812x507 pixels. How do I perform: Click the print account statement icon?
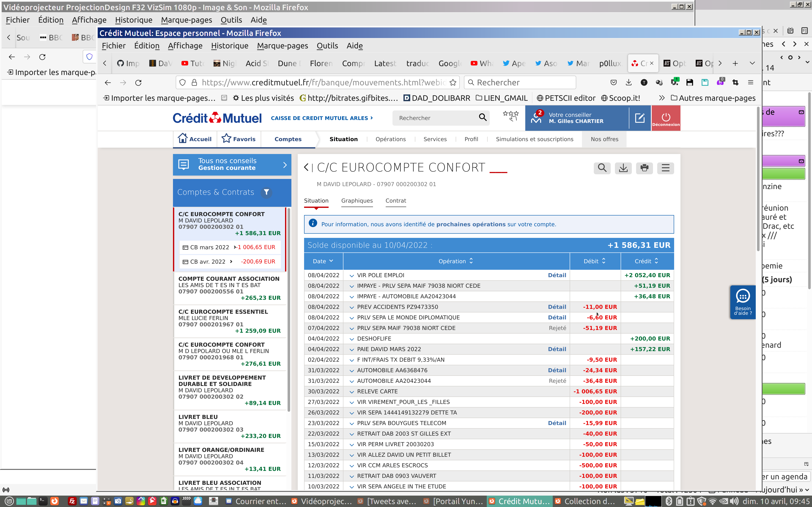pos(644,168)
